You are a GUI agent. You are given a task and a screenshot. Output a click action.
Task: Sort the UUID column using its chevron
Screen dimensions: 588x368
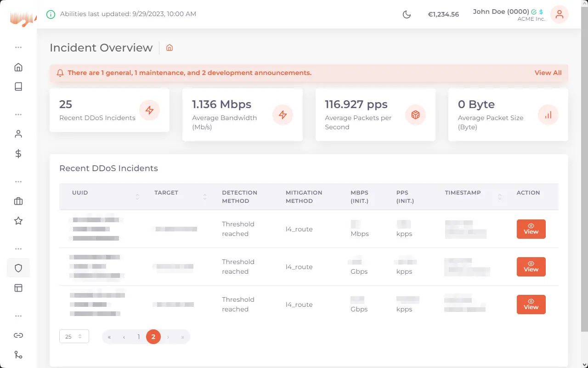click(x=137, y=196)
